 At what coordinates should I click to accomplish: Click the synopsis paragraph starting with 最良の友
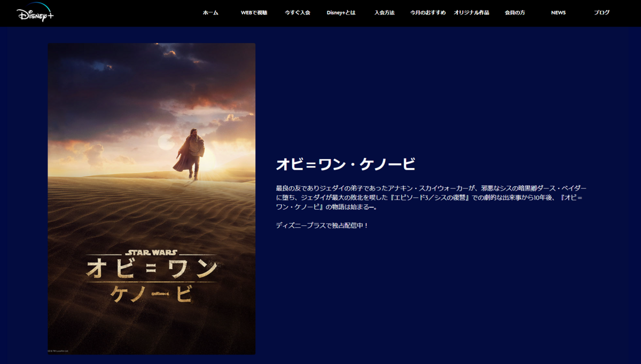pos(432,197)
